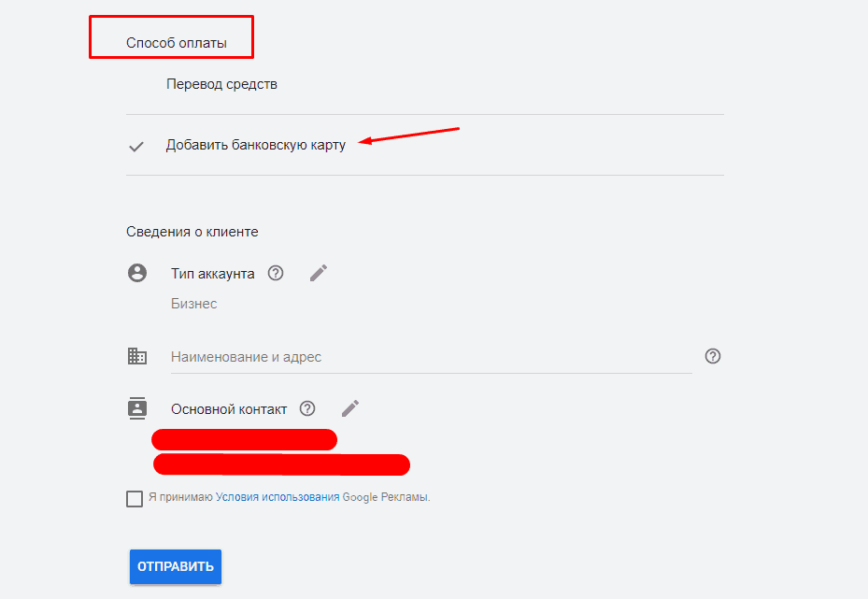Click the Тип аккаунта label text
The width and height of the screenshot is (868, 599).
[211, 273]
